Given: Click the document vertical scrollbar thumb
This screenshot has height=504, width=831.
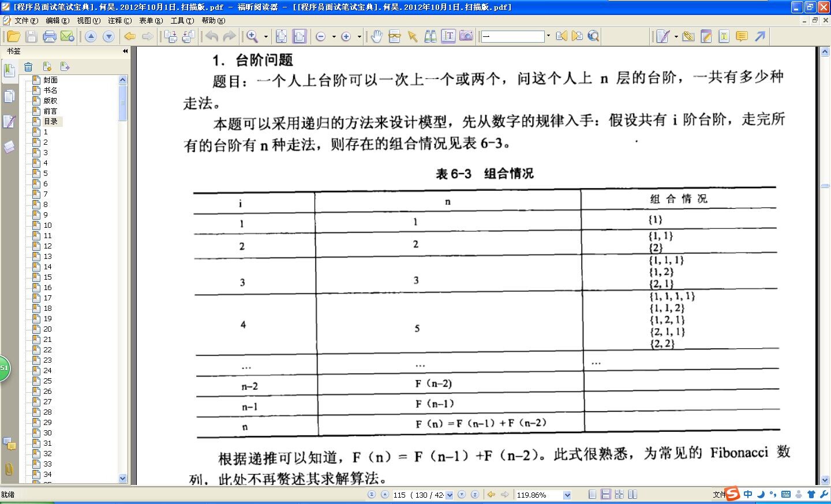Looking at the screenshot, I should pos(825,186).
